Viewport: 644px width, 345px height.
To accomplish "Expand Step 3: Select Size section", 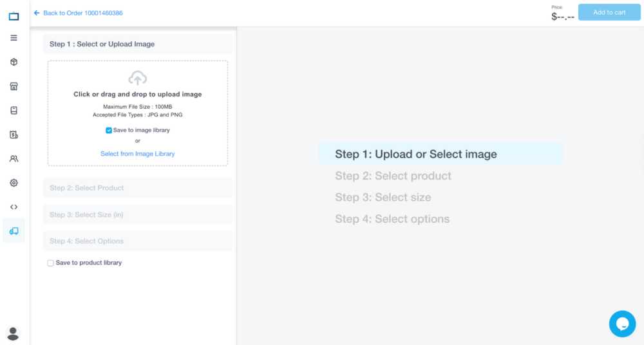I will pos(137,214).
